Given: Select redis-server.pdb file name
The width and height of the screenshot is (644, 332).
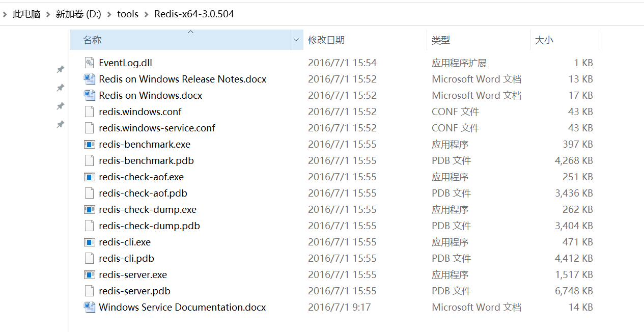Looking at the screenshot, I should pyautogui.click(x=134, y=291).
